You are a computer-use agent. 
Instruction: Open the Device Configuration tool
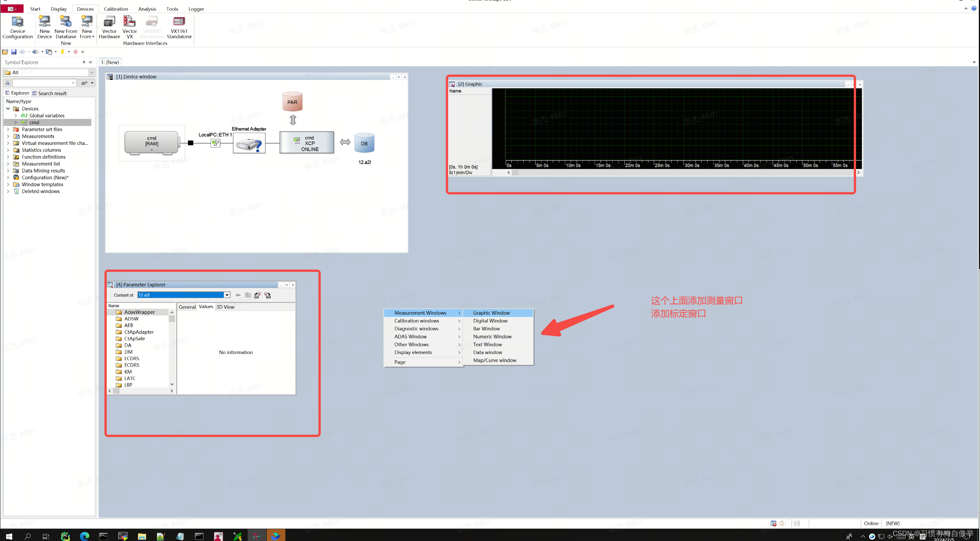pos(17,27)
